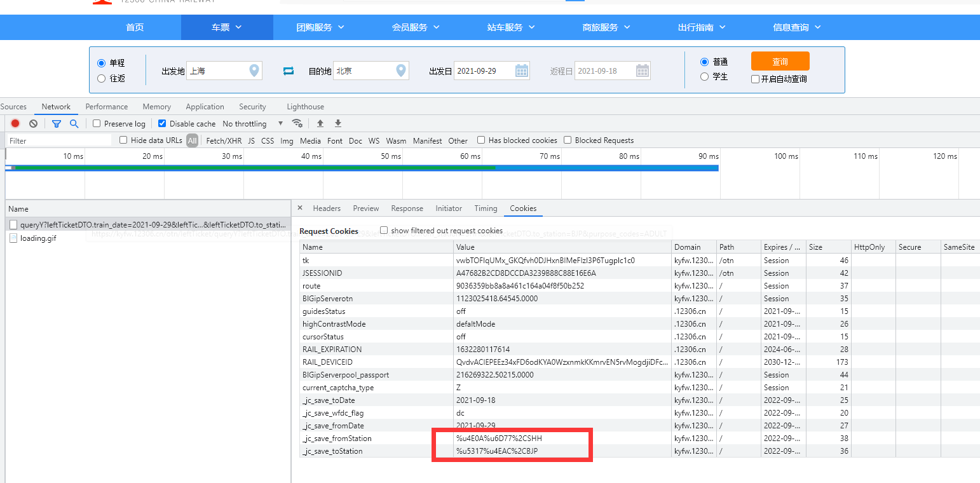Expand the 信息查询 navigation menu
The height and width of the screenshot is (483, 980).
tap(797, 27)
